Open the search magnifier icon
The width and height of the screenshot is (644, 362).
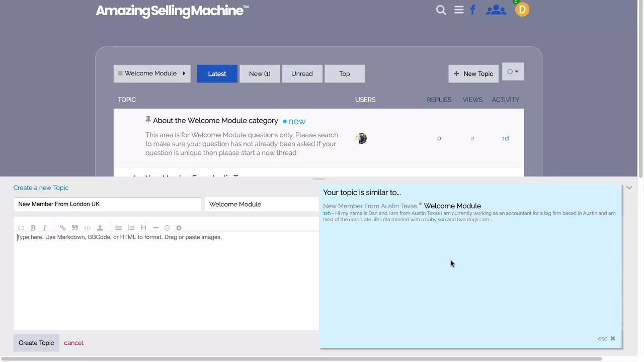pyautogui.click(x=441, y=10)
